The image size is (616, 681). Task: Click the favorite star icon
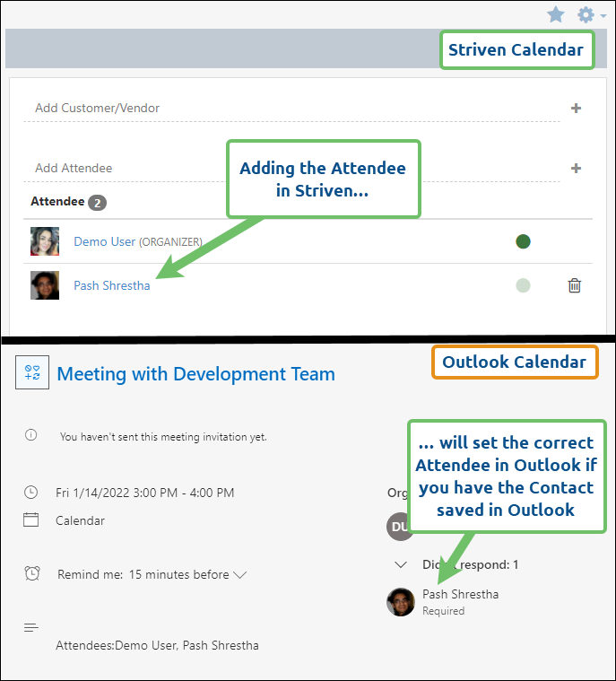click(x=555, y=14)
